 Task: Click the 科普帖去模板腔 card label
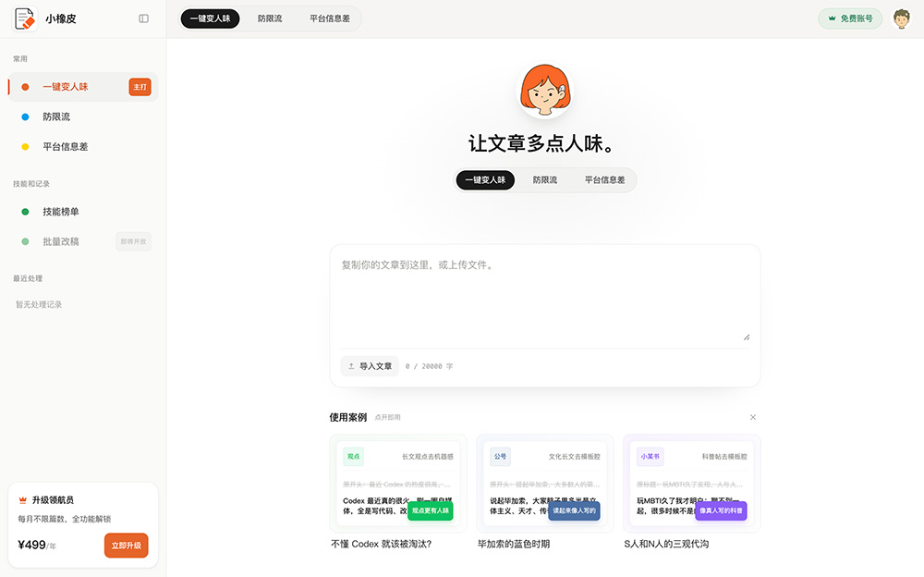click(x=724, y=457)
